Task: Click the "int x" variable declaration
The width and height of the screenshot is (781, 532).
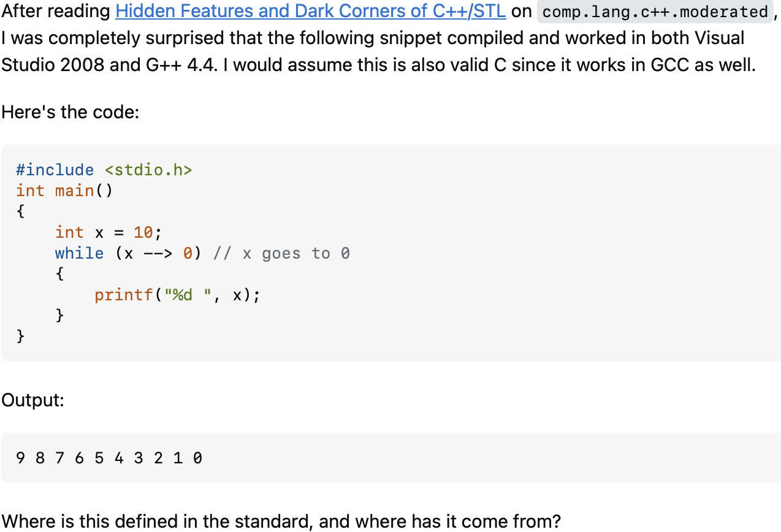Action: coord(79,232)
